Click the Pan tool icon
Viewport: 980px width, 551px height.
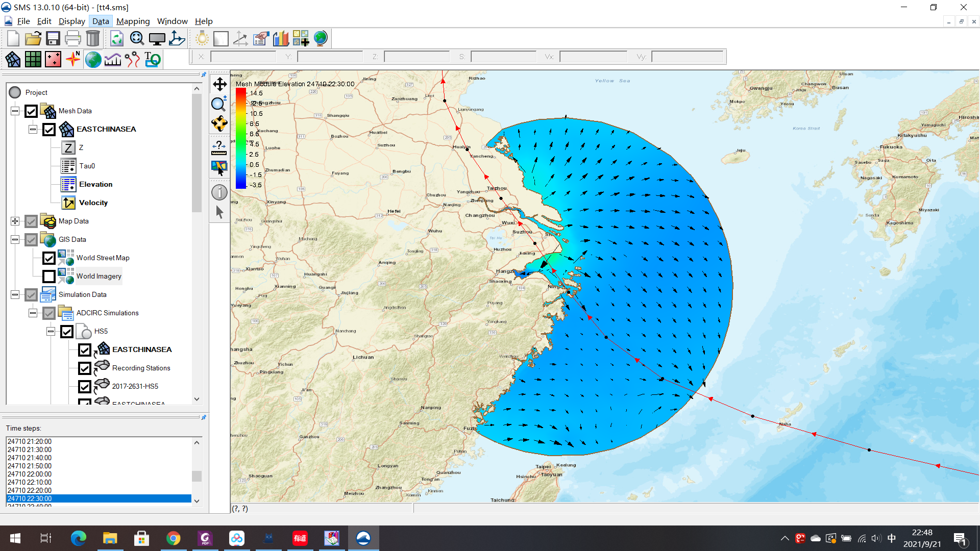coord(219,84)
